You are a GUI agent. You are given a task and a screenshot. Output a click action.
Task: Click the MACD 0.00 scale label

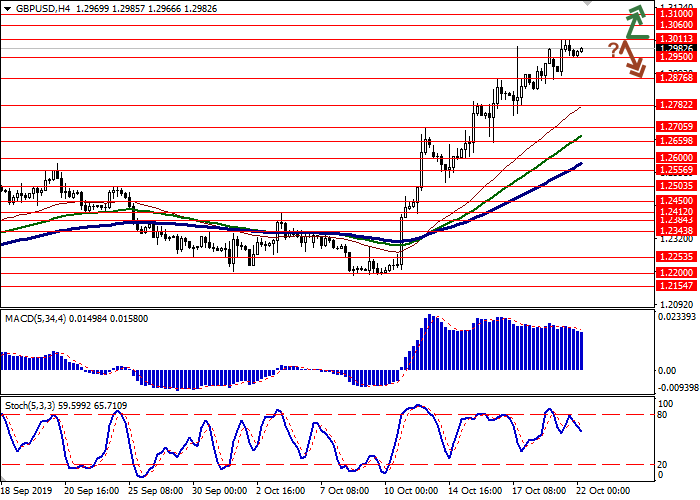666,370
